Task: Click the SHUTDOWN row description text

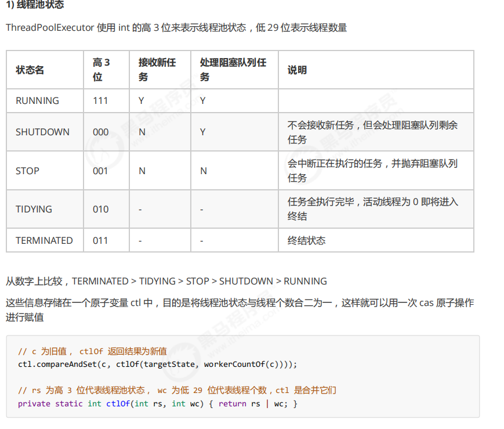Action: pos(372,132)
